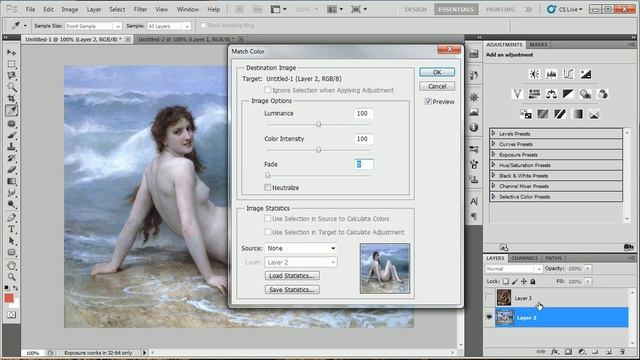
Task: Switch to Design workspace
Action: tap(416, 9)
